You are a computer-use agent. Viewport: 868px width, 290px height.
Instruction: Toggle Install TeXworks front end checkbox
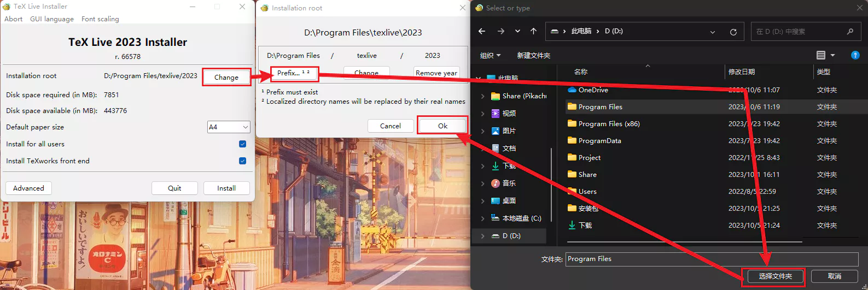point(242,161)
